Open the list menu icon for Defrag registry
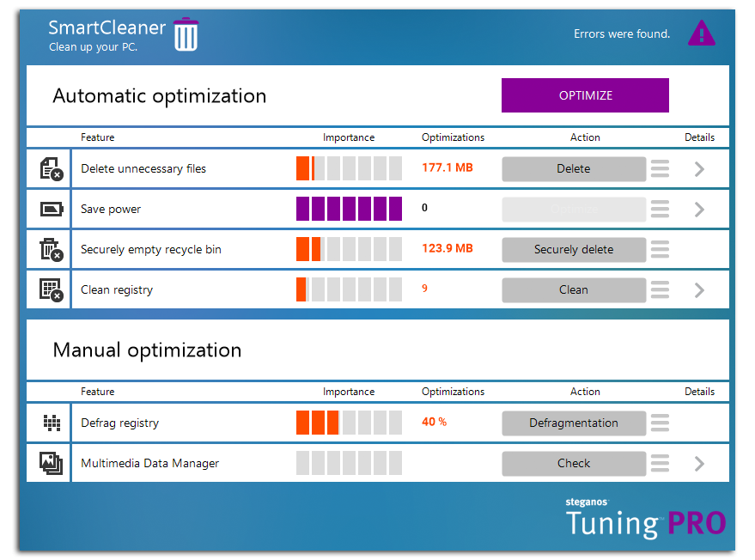This screenshot has width=755, height=560. (660, 423)
